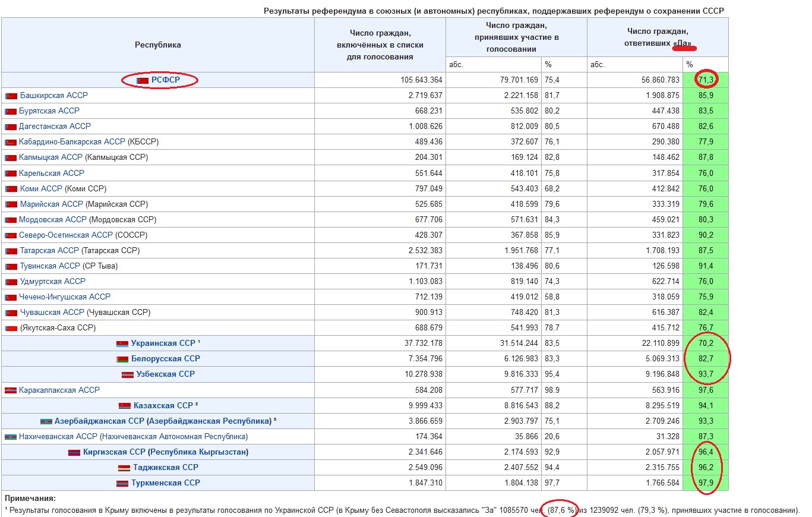Click the Республика column header
This screenshot has width=812, height=517.
click(x=158, y=45)
